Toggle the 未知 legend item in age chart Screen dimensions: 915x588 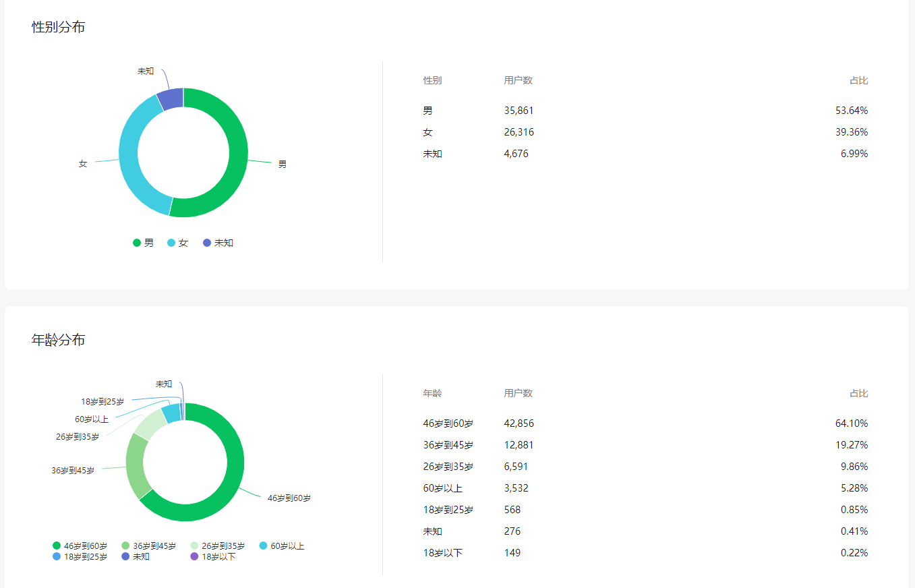click(136, 556)
